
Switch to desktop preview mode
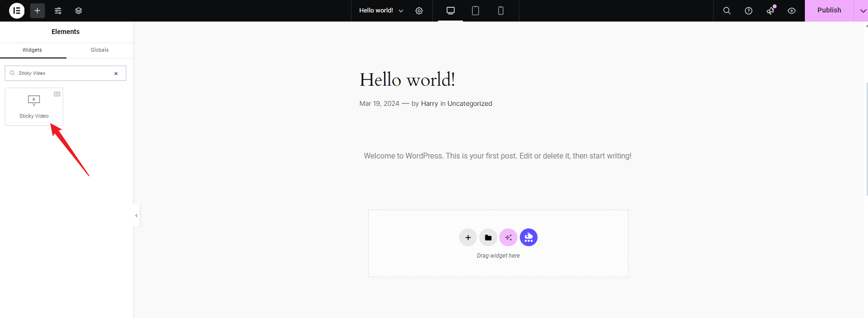(450, 11)
